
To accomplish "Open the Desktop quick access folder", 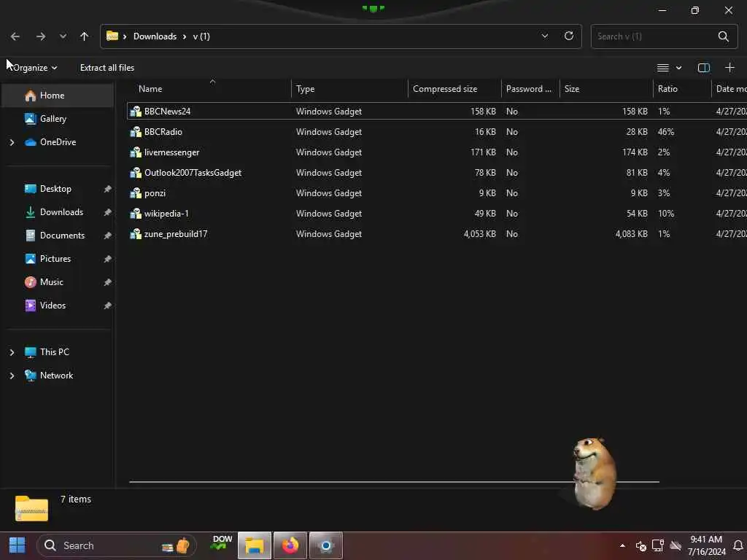I will point(55,189).
